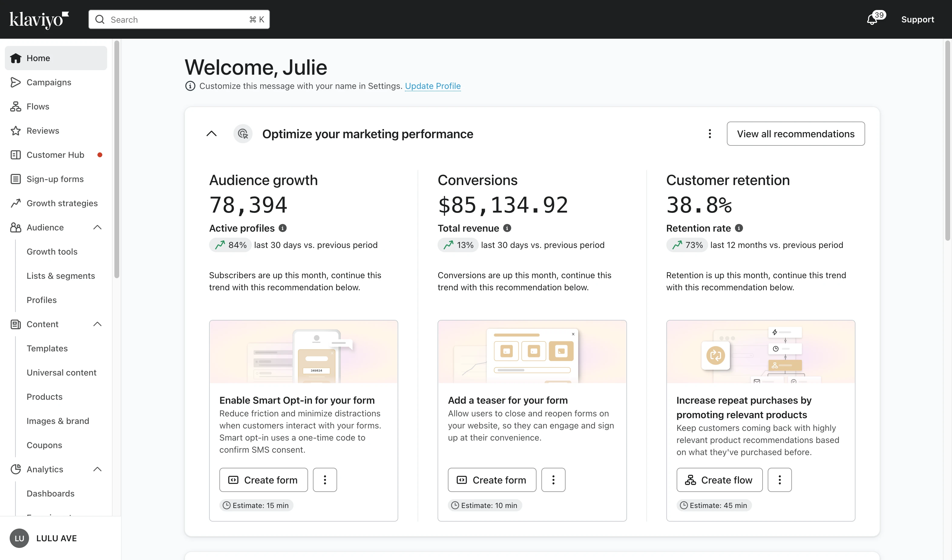Open Dashboards under Analytics
952x560 pixels.
tap(51, 493)
